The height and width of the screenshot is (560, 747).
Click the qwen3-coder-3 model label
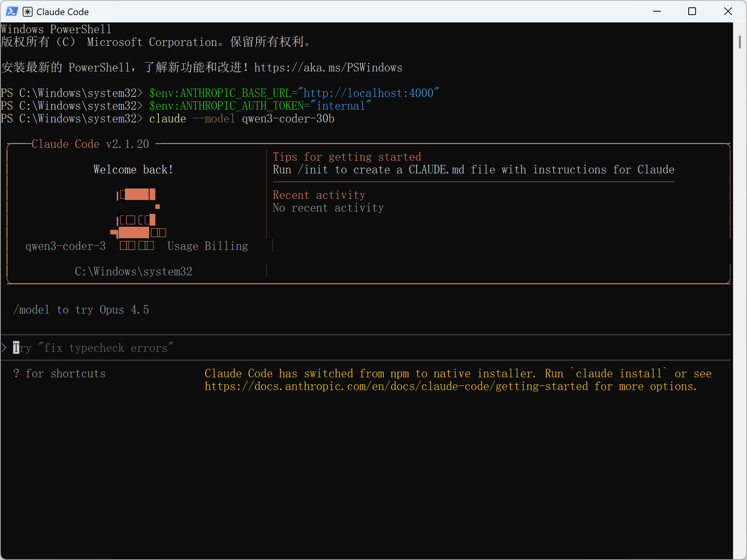[65, 246]
